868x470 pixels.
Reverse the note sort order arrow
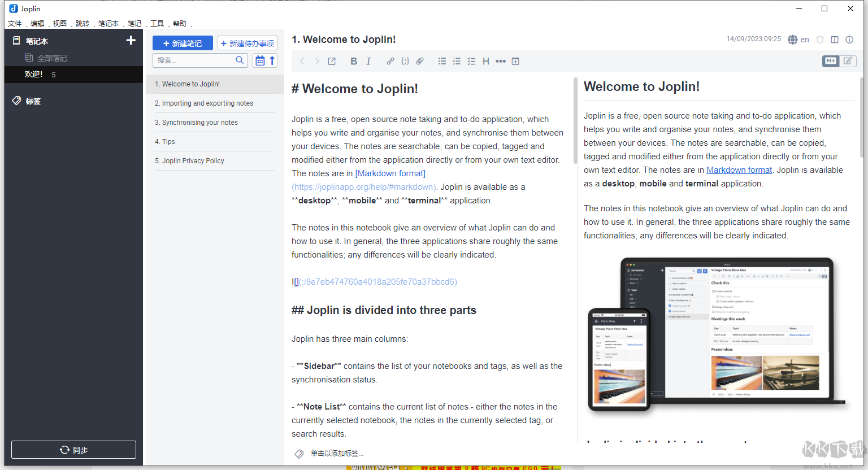point(272,60)
